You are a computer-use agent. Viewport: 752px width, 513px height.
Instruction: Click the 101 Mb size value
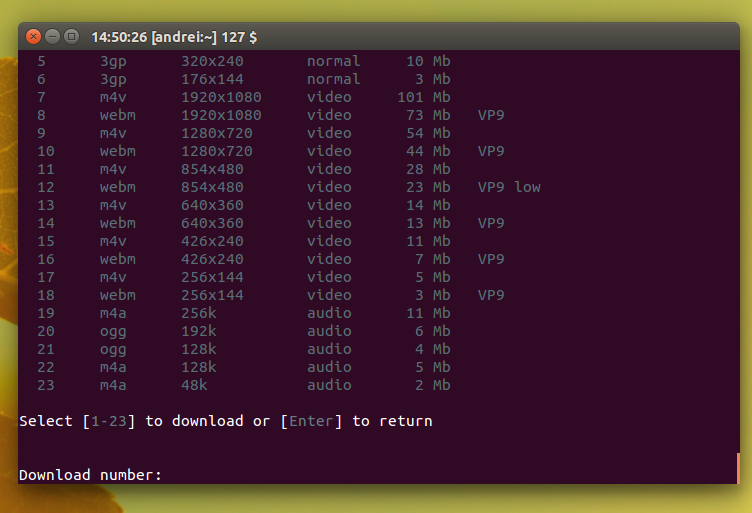pos(423,97)
